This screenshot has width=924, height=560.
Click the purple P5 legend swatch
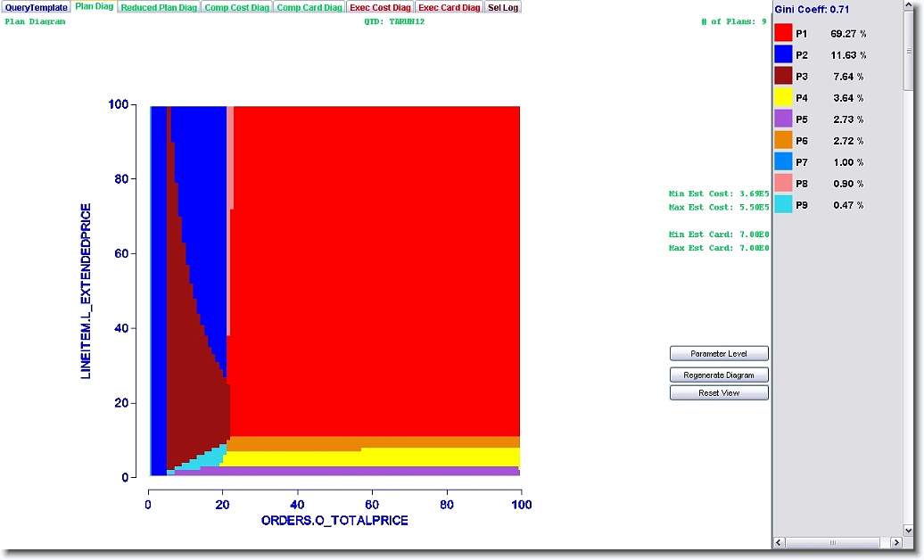coord(783,119)
